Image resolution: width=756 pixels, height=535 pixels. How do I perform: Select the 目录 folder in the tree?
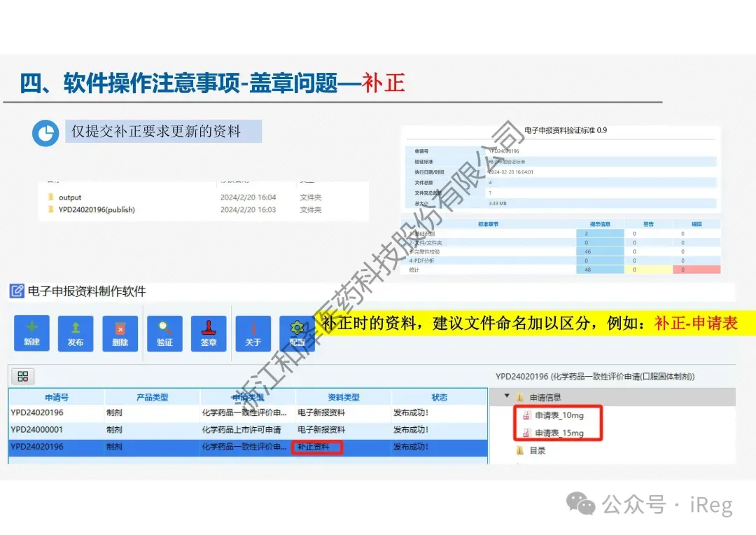[x=537, y=450]
